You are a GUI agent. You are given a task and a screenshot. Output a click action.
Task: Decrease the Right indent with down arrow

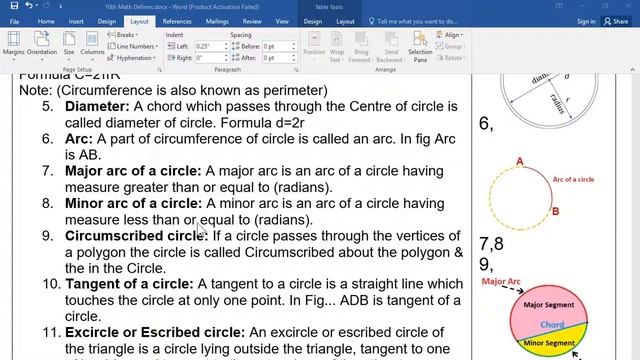[226, 60]
